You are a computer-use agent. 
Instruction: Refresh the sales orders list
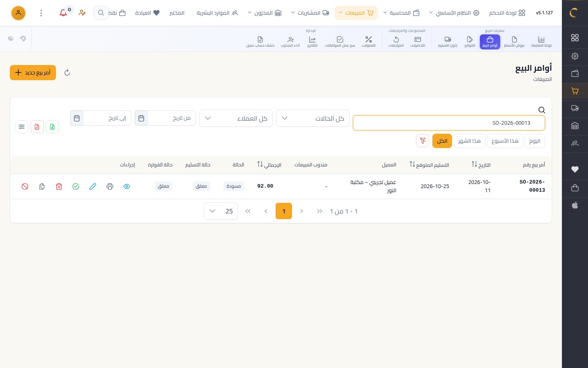[67, 73]
